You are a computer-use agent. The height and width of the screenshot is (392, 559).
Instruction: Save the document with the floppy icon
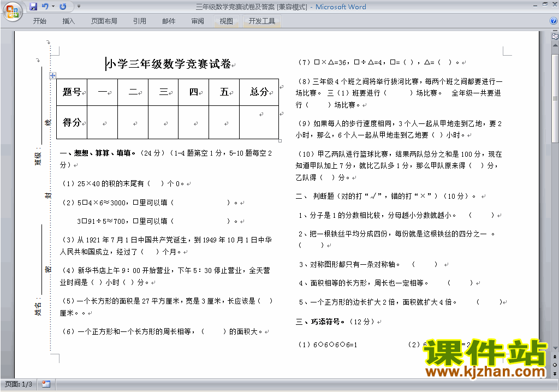tap(33, 7)
